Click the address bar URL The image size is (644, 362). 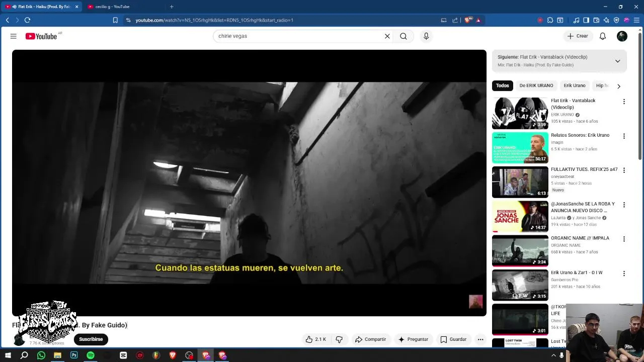(214, 20)
